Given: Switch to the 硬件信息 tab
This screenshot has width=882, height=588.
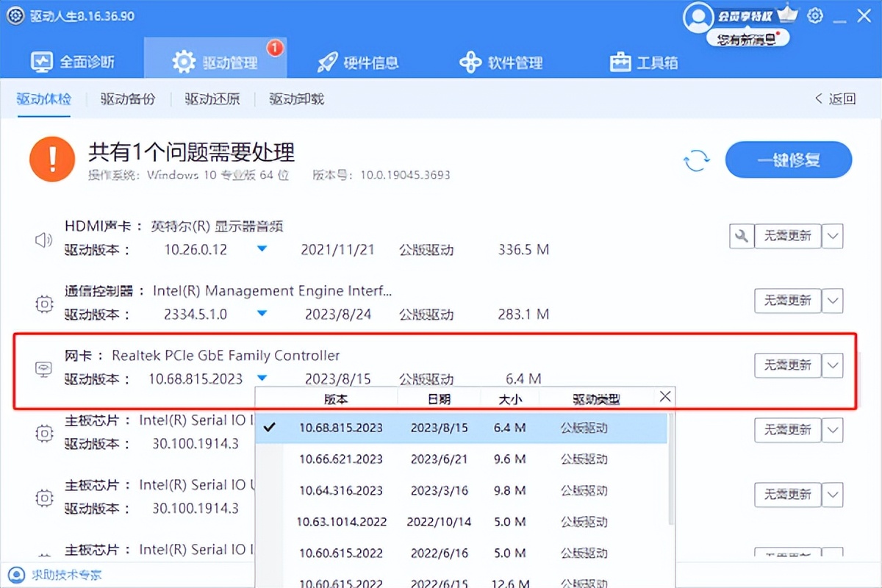Looking at the screenshot, I should [358, 62].
